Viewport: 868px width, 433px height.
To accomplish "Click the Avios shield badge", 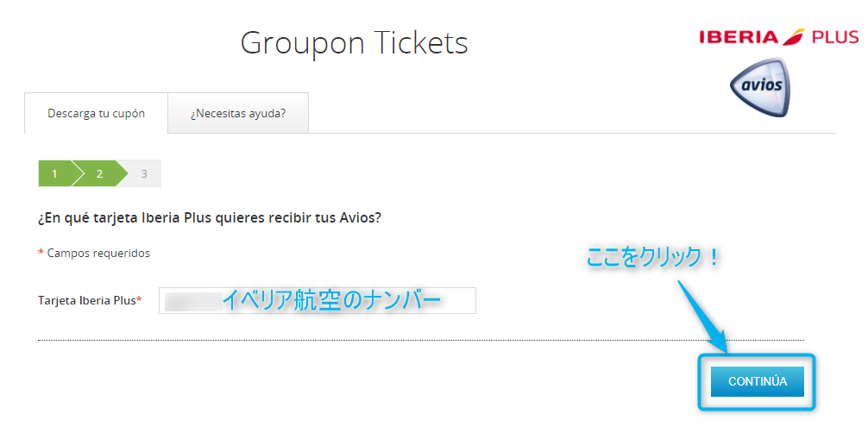I will [758, 87].
